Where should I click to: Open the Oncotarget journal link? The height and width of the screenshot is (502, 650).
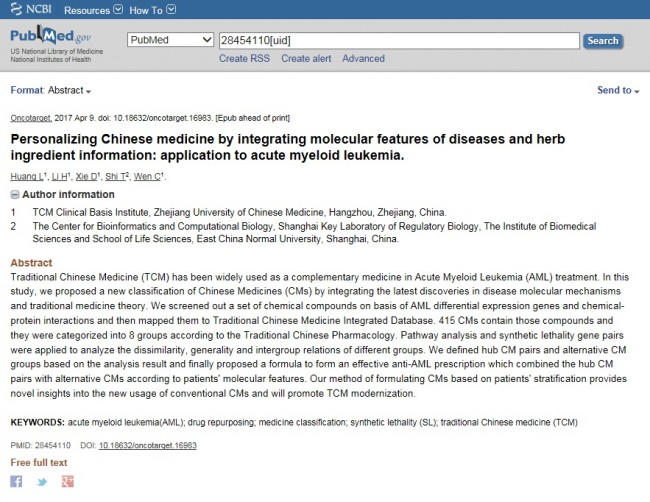pyautogui.click(x=31, y=118)
